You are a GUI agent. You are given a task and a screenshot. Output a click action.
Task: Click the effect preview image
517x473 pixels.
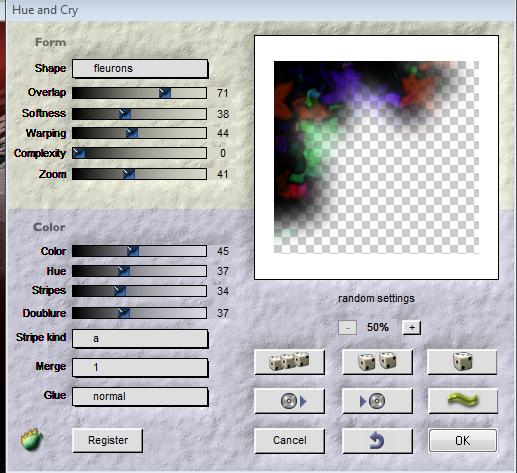[376, 157]
